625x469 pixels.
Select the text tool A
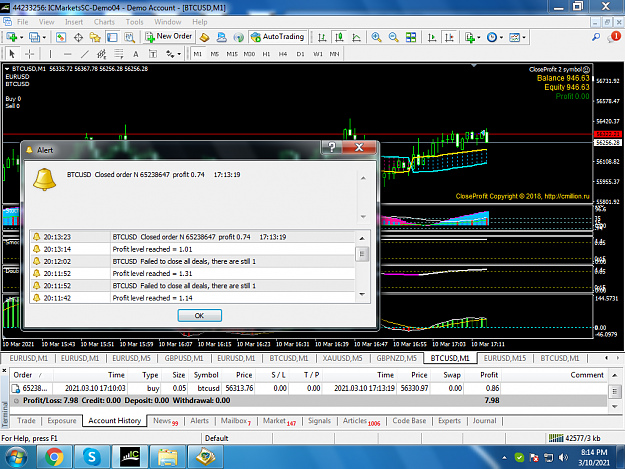point(136,54)
